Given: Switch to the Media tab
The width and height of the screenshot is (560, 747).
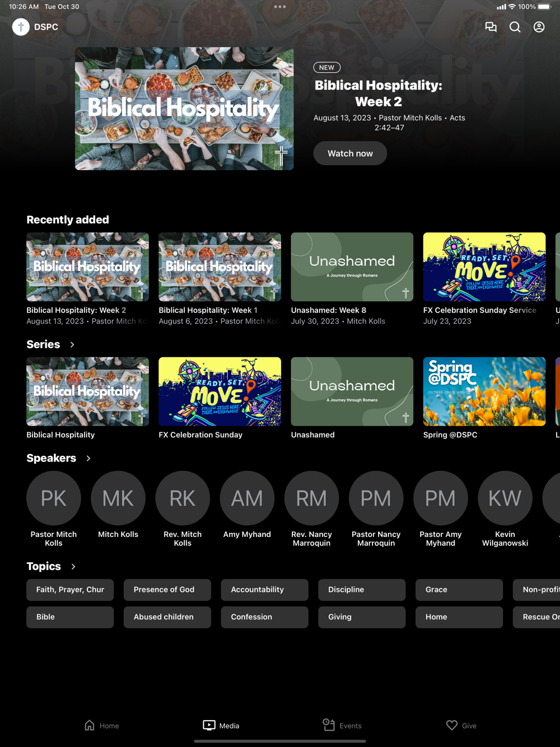Looking at the screenshot, I should (x=221, y=726).
